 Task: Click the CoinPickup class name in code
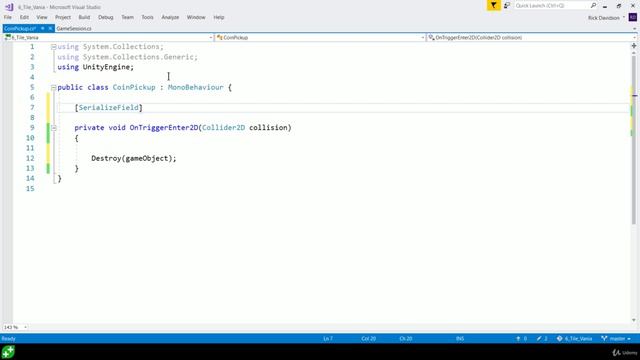click(134, 87)
